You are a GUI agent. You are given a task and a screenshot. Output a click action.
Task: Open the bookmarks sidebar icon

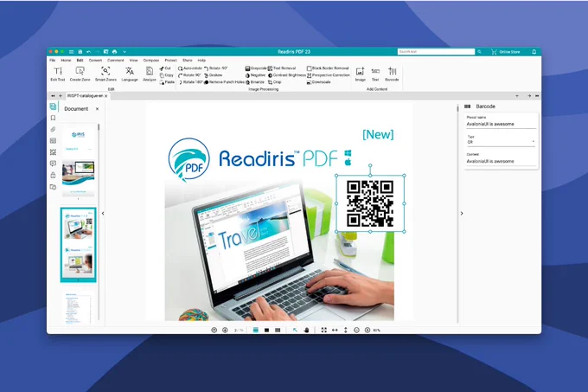click(53, 118)
